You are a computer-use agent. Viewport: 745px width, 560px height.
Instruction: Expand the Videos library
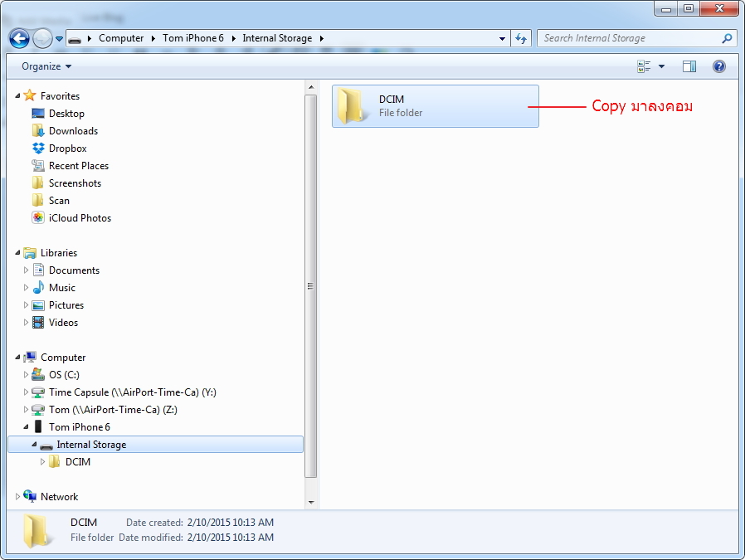(x=26, y=323)
